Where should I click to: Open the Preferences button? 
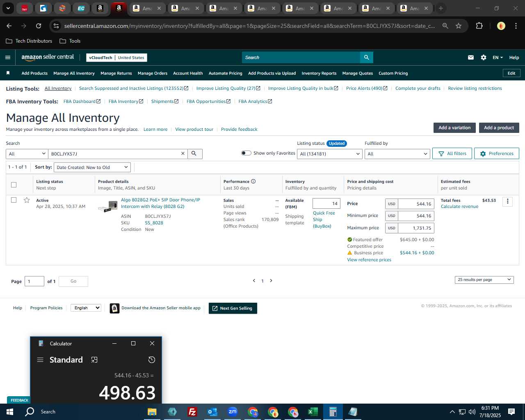[x=496, y=153]
